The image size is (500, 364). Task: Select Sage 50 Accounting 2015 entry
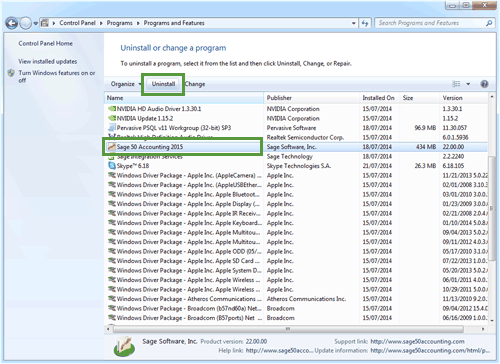150,147
